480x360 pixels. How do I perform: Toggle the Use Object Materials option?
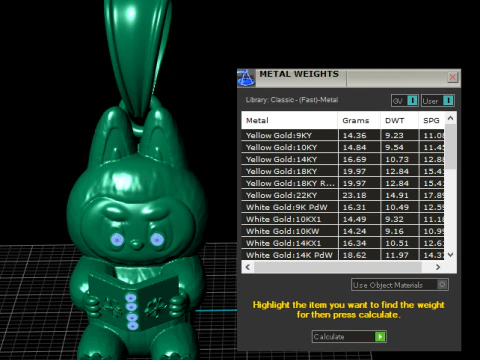point(400,285)
